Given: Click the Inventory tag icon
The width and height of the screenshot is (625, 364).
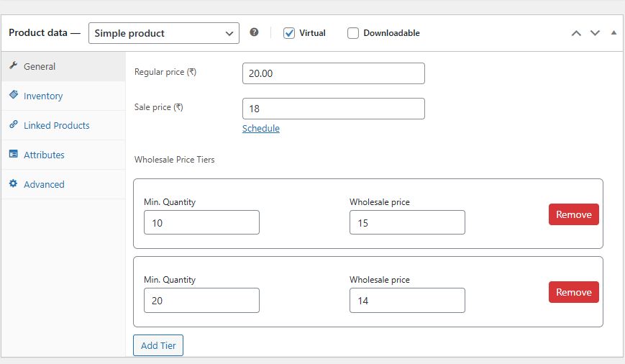Looking at the screenshot, I should 13,95.
